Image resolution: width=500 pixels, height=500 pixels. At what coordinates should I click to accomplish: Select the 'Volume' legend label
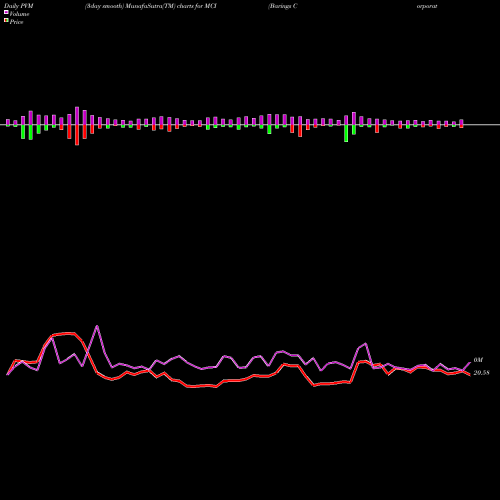click(x=19, y=14)
